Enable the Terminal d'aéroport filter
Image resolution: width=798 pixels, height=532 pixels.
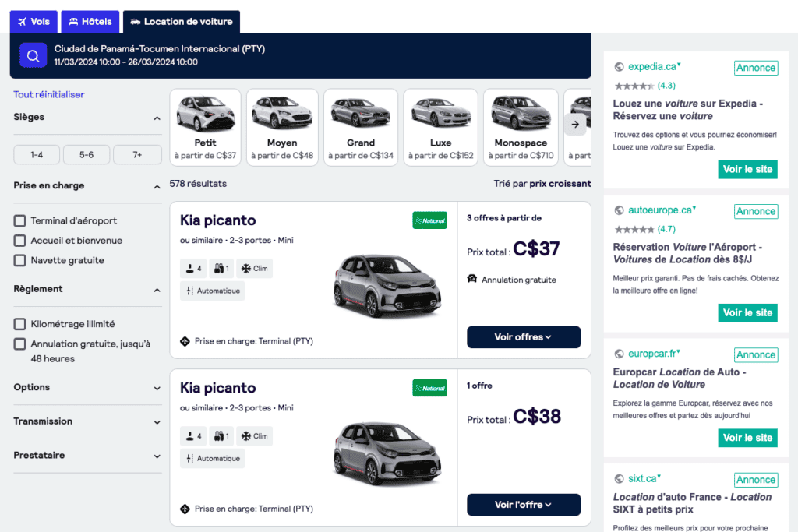point(18,220)
